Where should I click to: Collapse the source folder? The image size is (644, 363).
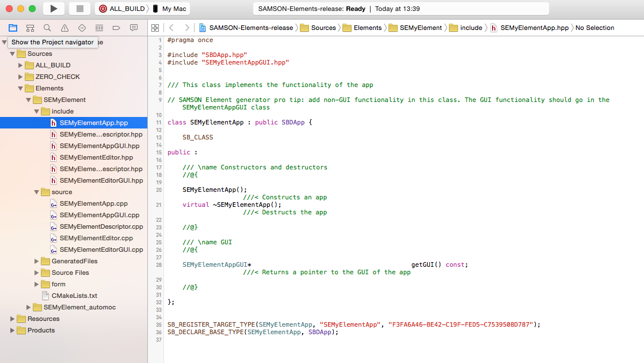36,192
